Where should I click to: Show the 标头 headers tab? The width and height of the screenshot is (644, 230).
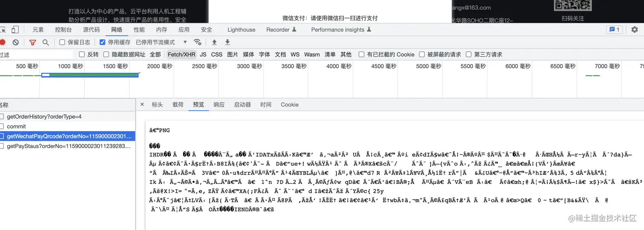tap(157, 105)
